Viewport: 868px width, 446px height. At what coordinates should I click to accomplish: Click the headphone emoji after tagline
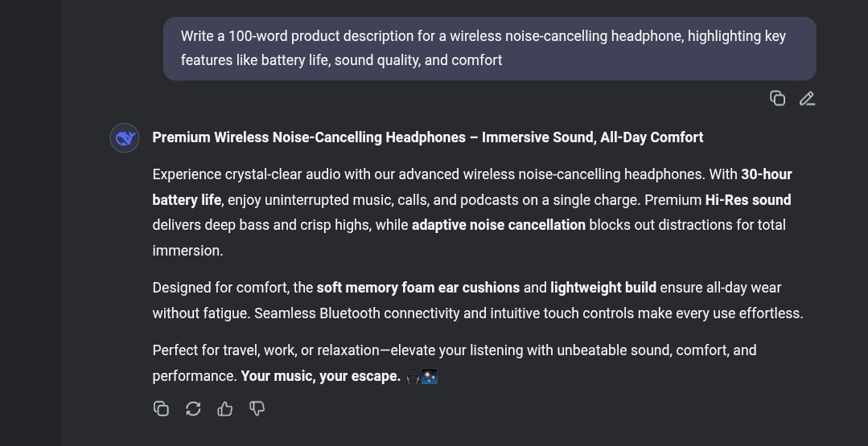413,377
